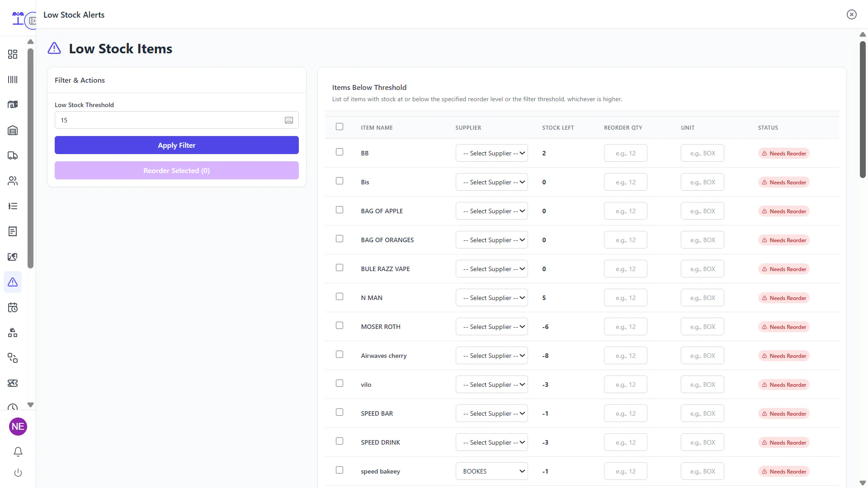Click Reorder Selected (0) button
The width and height of the screenshot is (868, 488).
(177, 170)
